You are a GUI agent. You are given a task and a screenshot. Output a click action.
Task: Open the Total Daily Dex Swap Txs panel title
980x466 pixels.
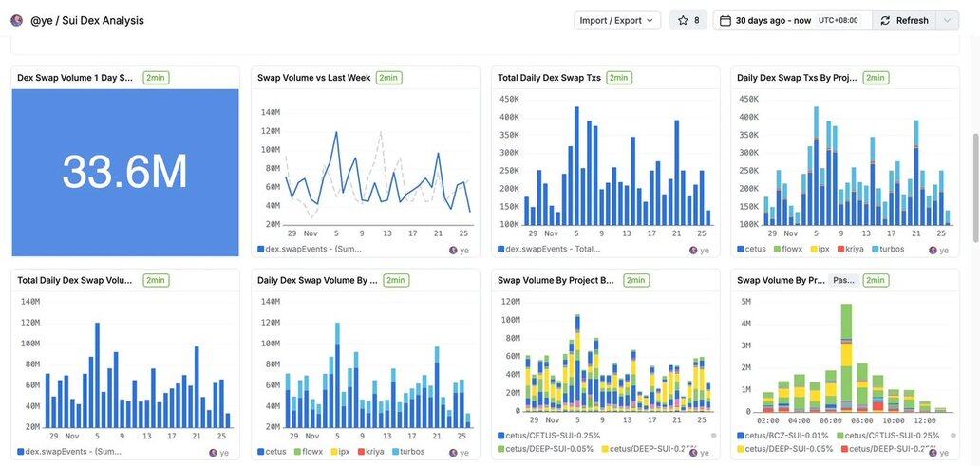pyautogui.click(x=549, y=78)
